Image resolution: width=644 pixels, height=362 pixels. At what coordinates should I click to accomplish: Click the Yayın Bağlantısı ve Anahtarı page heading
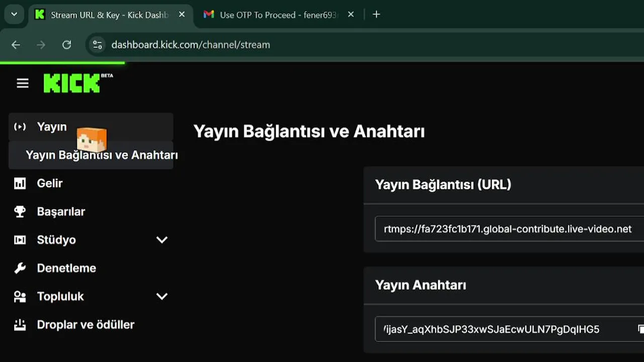pos(309,132)
